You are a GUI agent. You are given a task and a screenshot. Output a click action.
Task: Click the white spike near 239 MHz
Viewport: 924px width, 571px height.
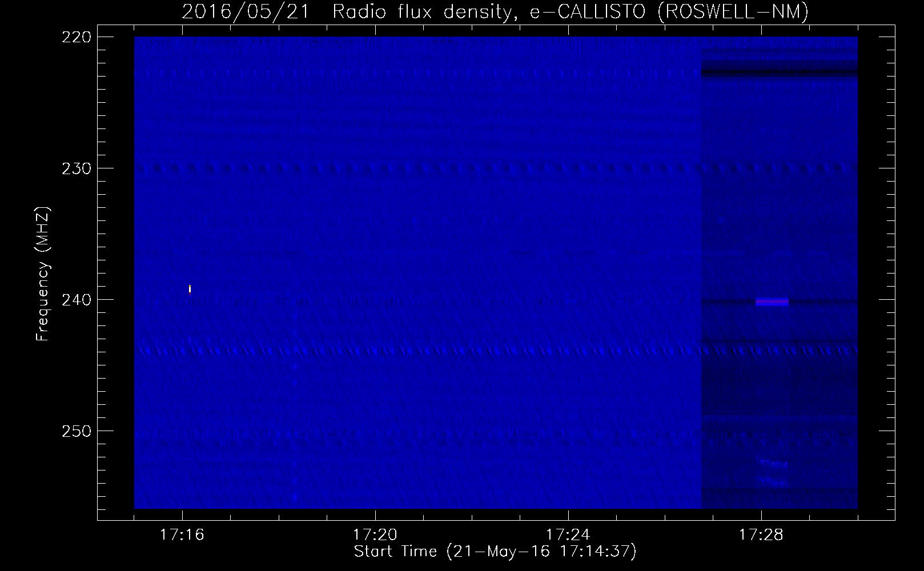pos(190,288)
